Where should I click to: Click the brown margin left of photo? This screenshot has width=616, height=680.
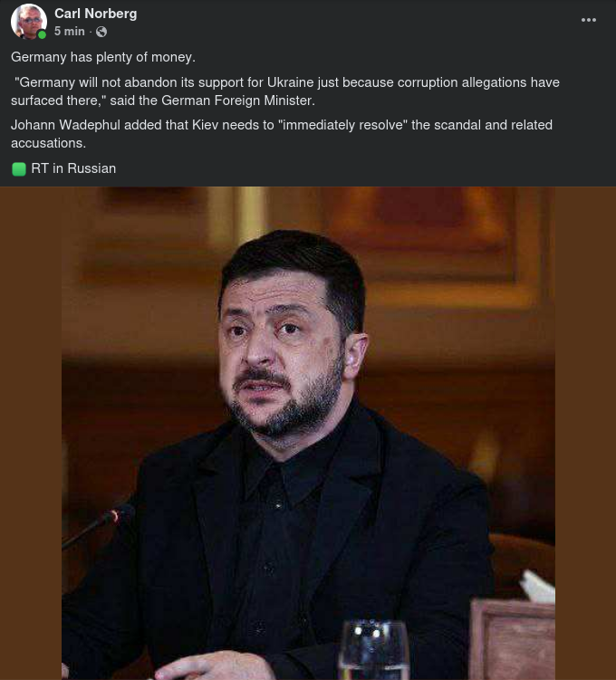[x=31, y=433]
